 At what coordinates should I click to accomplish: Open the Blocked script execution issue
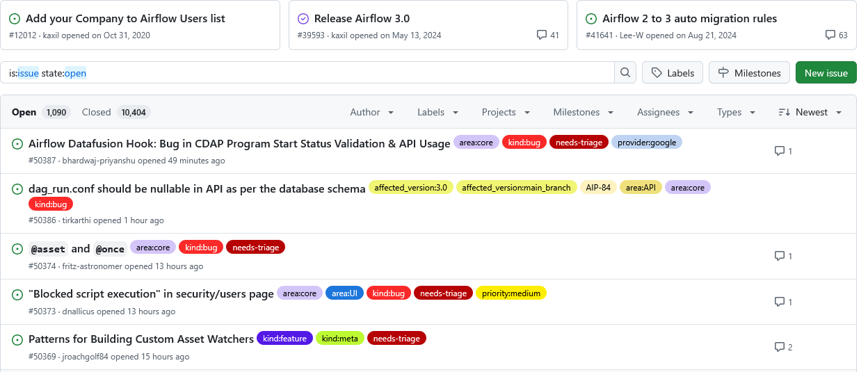click(151, 294)
